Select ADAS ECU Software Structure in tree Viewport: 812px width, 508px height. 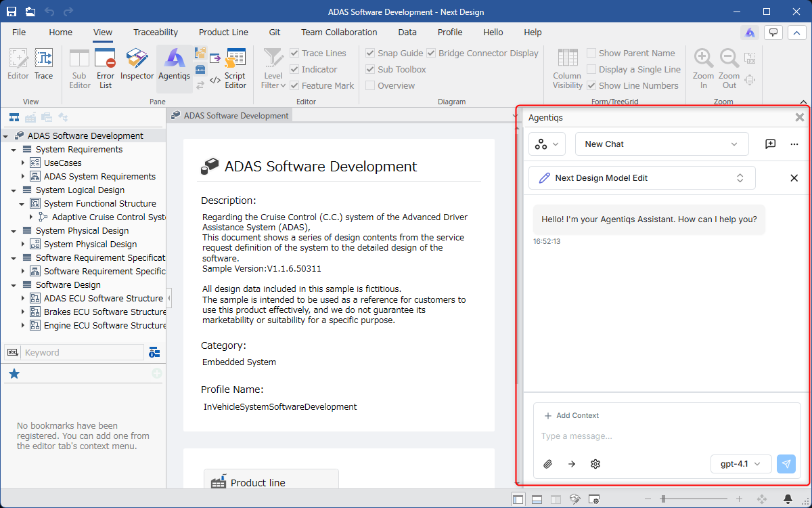coord(103,298)
